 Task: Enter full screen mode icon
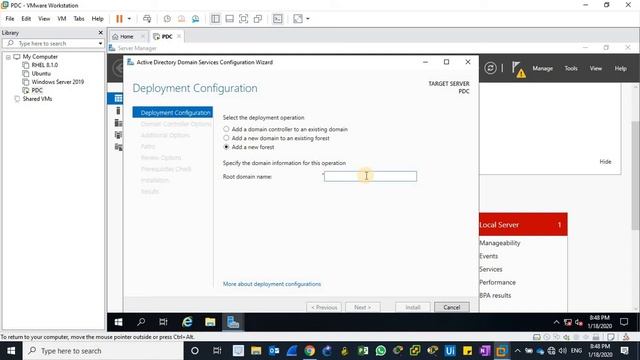coord(243,19)
